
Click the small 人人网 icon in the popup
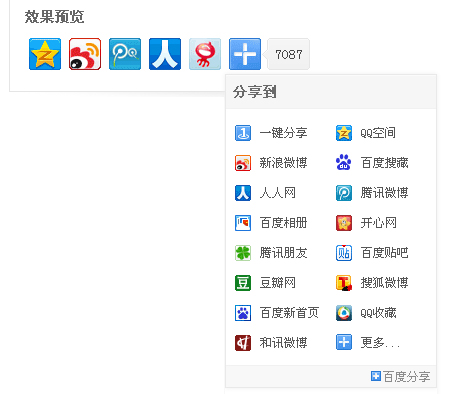[243, 193]
